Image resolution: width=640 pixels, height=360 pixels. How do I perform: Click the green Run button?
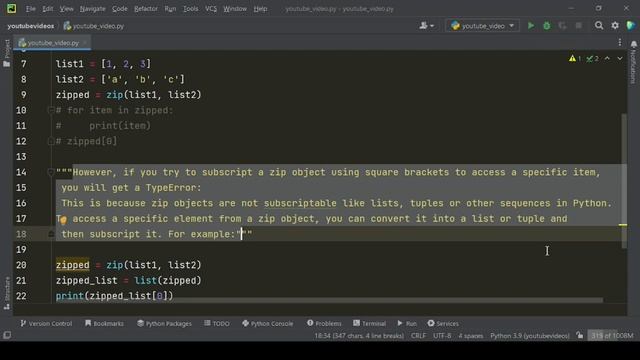tap(531, 26)
